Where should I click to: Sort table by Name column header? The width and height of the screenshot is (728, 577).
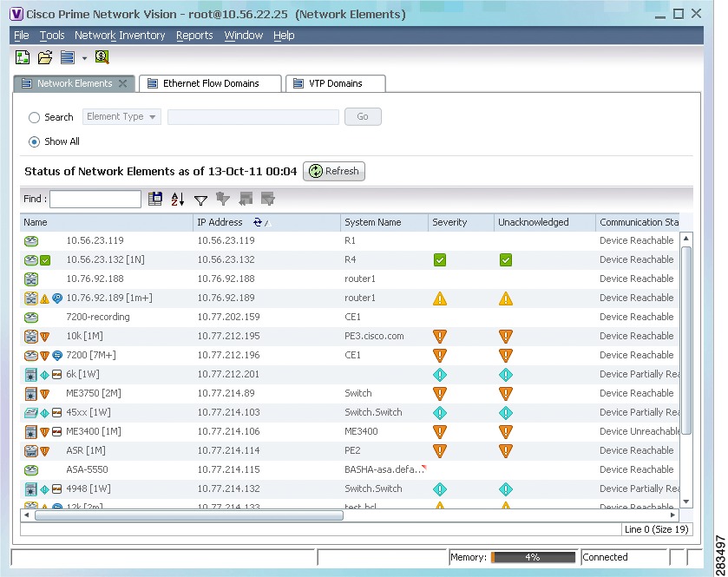coord(107,222)
